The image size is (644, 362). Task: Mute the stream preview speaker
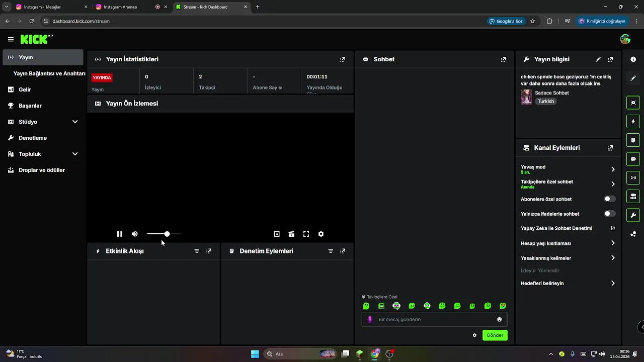[x=135, y=234]
